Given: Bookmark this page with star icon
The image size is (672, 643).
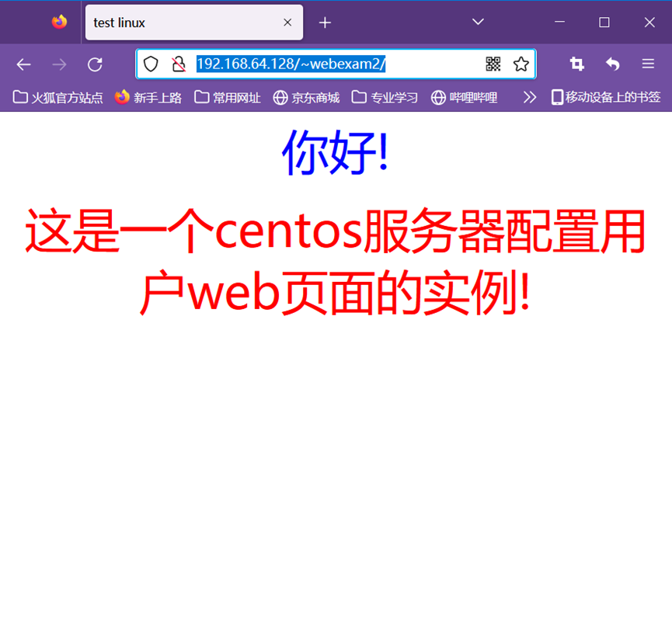Looking at the screenshot, I should click(521, 64).
